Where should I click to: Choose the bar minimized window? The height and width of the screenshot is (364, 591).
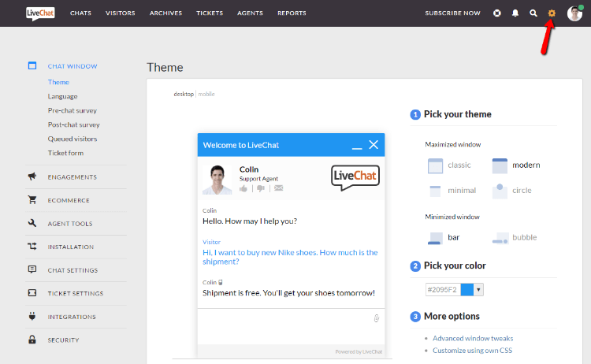tap(444, 238)
